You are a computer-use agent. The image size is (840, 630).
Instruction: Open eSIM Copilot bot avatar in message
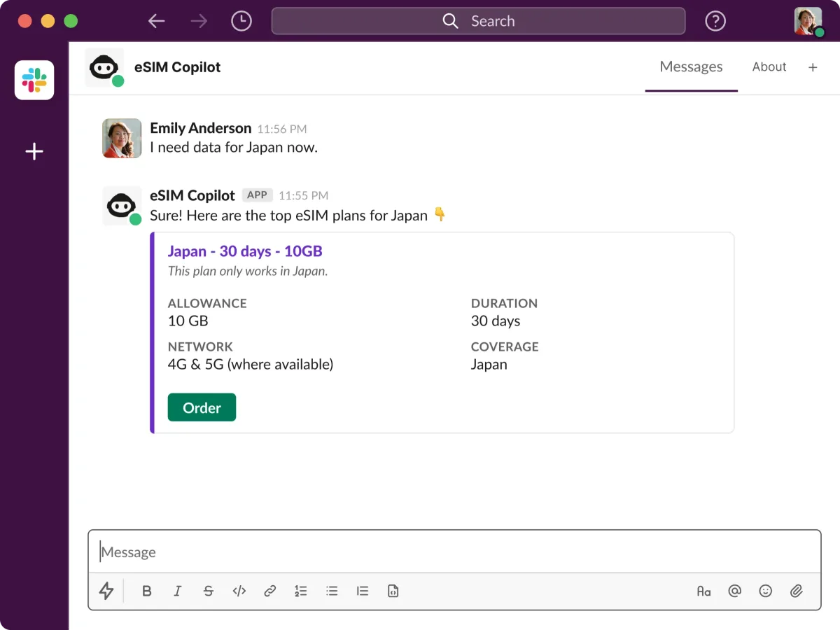(x=122, y=206)
